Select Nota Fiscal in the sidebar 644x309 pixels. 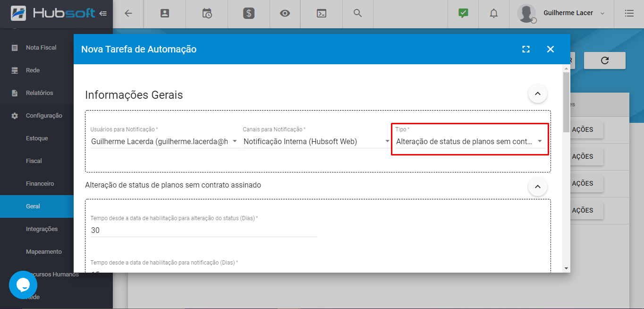tap(41, 48)
